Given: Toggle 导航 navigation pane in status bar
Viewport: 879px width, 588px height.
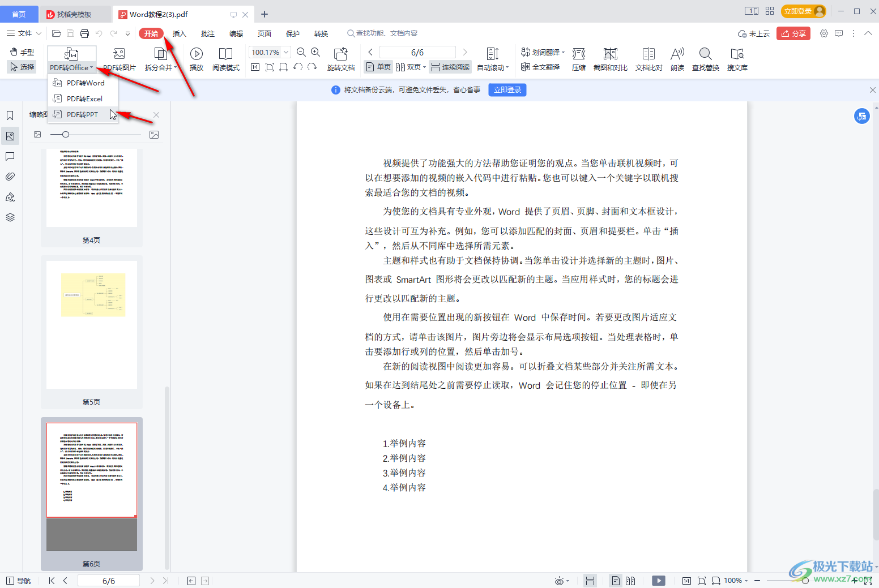Looking at the screenshot, I should click(x=19, y=581).
